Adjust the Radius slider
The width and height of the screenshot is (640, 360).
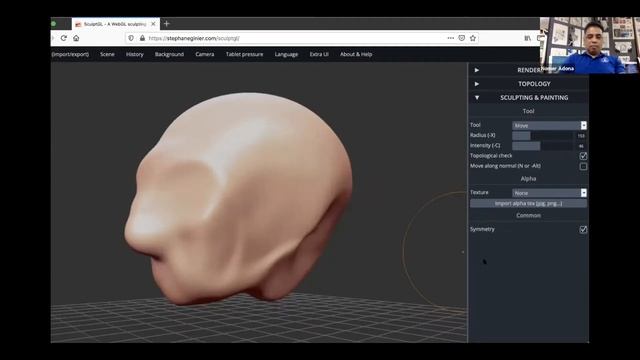click(542, 136)
